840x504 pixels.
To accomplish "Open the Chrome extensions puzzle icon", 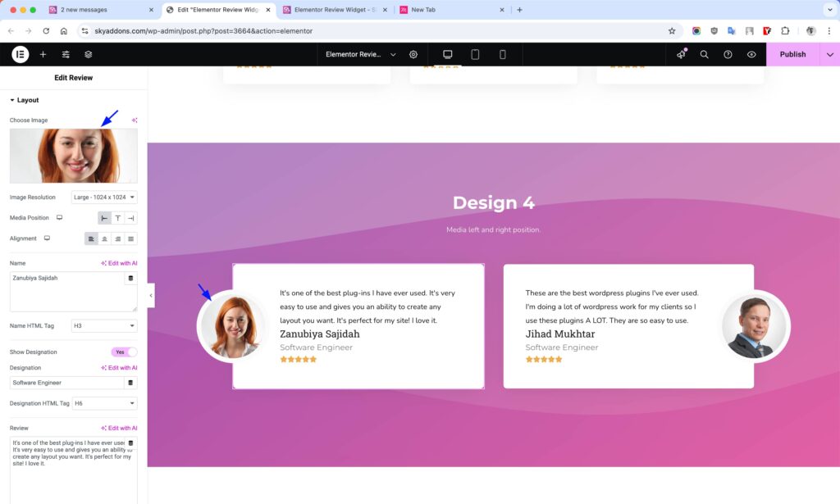I will [x=785, y=31].
